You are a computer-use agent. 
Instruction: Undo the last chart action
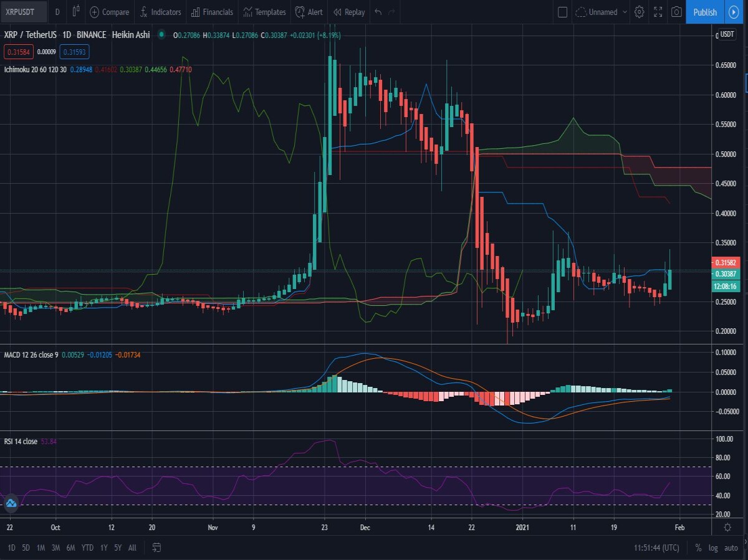[x=377, y=12]
